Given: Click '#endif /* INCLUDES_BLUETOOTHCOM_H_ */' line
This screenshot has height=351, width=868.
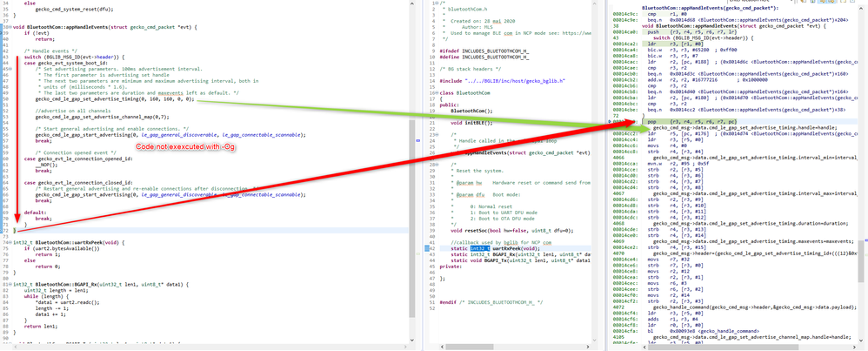Looking at the screenshot, I should pos(491,302).
